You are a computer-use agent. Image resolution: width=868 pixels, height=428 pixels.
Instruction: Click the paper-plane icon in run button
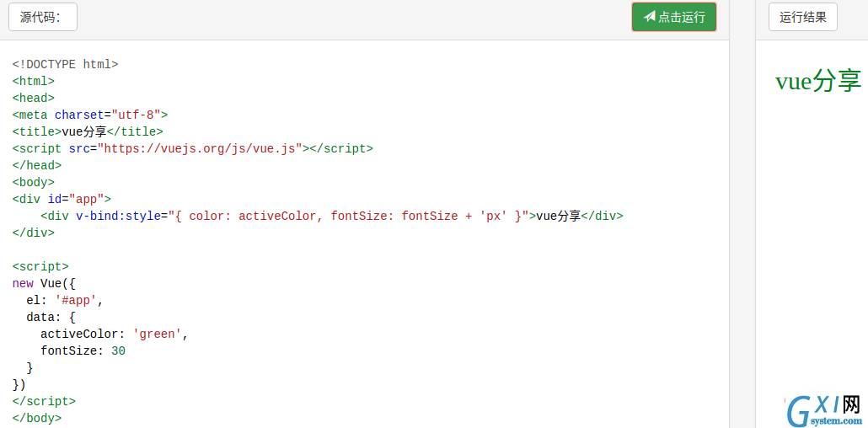pos(650,17)
